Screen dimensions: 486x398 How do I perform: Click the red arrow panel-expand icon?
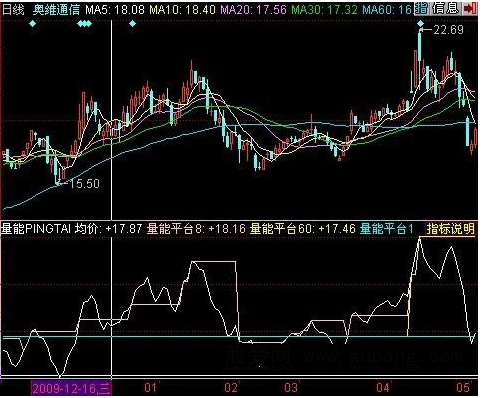click(470, 8)
